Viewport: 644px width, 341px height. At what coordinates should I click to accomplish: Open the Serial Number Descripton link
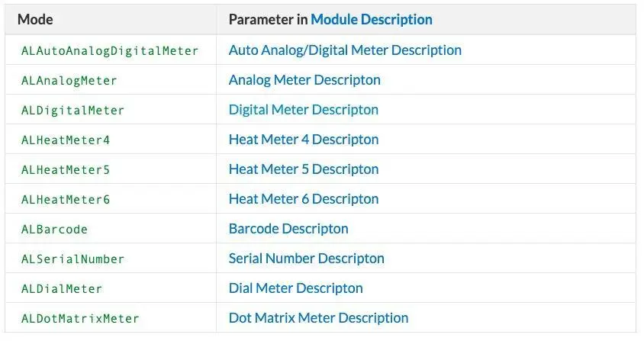click(307, 259)
